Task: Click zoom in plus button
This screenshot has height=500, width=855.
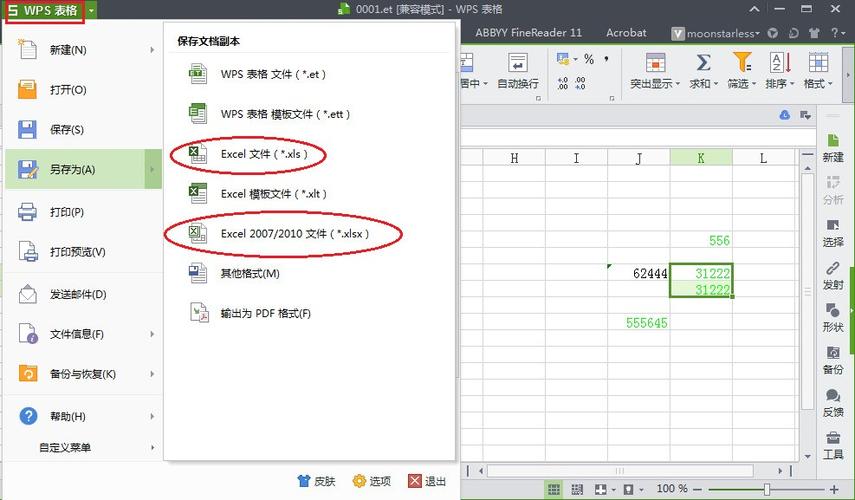Action: [x=834, y=489]
